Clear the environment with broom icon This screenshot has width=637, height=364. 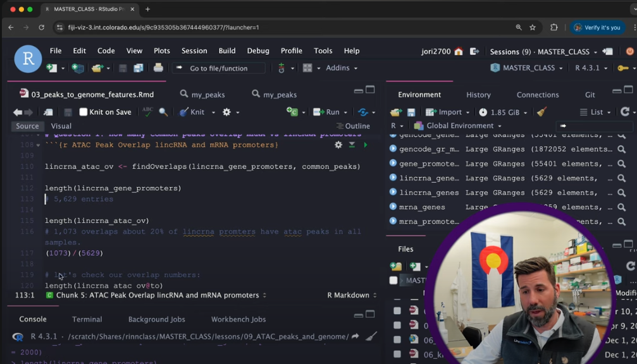click(x=541, y=112)
